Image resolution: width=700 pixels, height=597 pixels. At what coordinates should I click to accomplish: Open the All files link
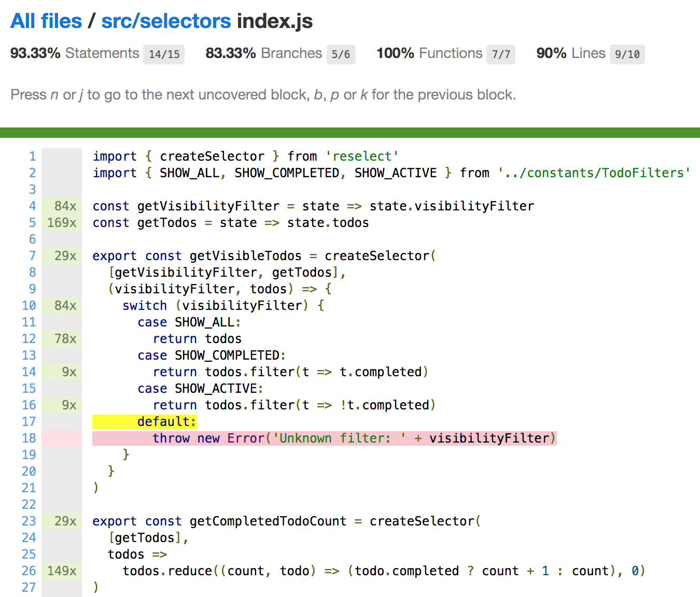(x=46, y=21)
